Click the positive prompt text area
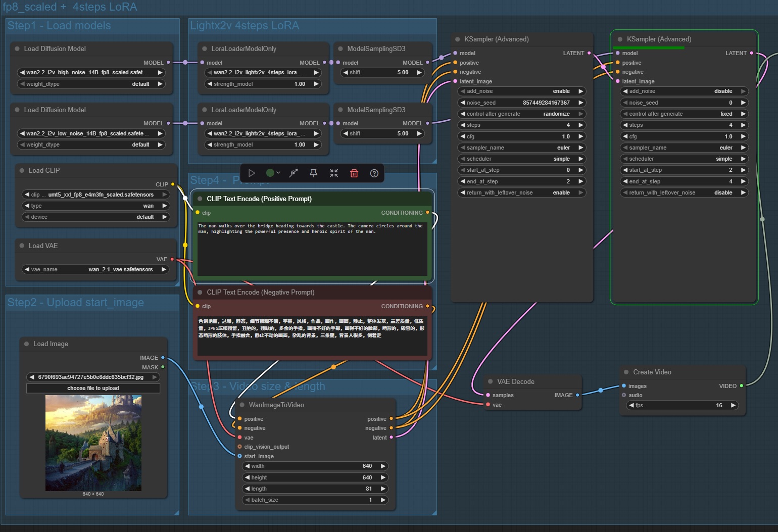778x532 pixels. tap(312, 249)
